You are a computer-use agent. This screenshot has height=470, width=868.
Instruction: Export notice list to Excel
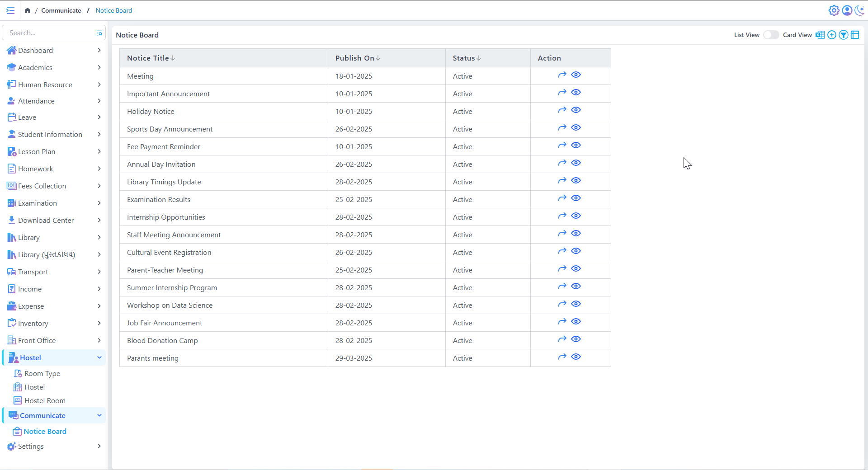(x=820, y=35)
